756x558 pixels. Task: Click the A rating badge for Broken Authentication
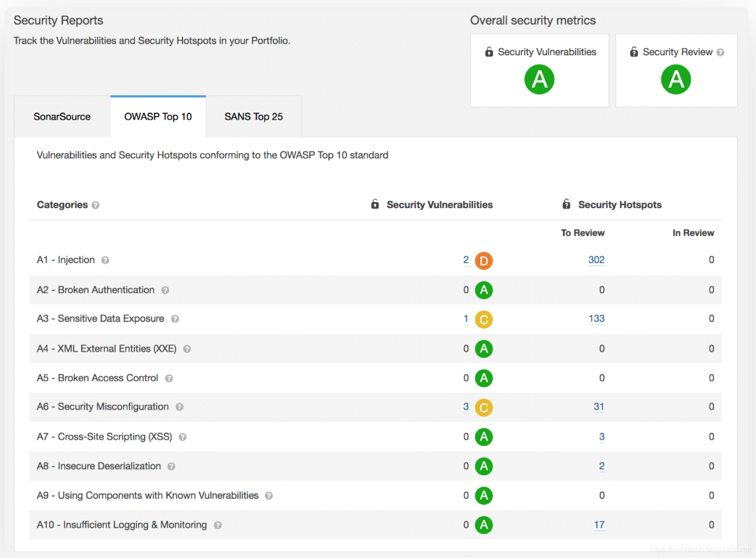(484, 290)
